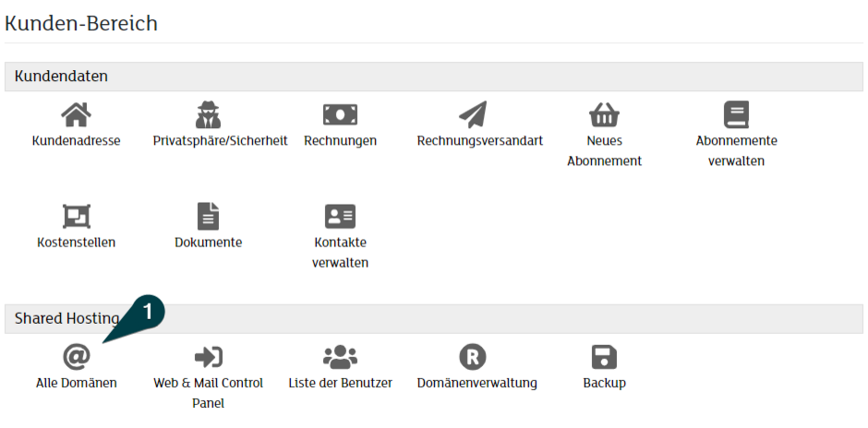This screenshot has height=428, width=868.
Task: Select the Kundendaten section header
Action: click(x=433, y=77)
